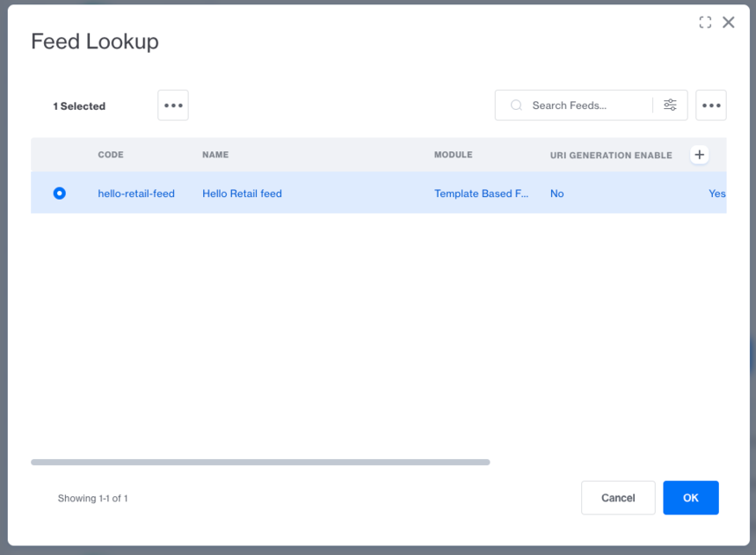Sort by the MODULE column header
Screen dimensions: 756x555
(x=453, y=155)
